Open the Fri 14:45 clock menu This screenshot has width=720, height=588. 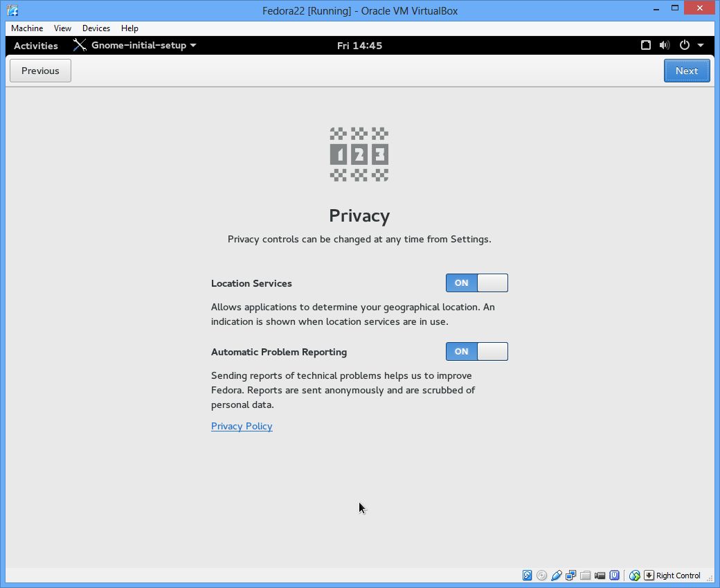coord(359,46)
